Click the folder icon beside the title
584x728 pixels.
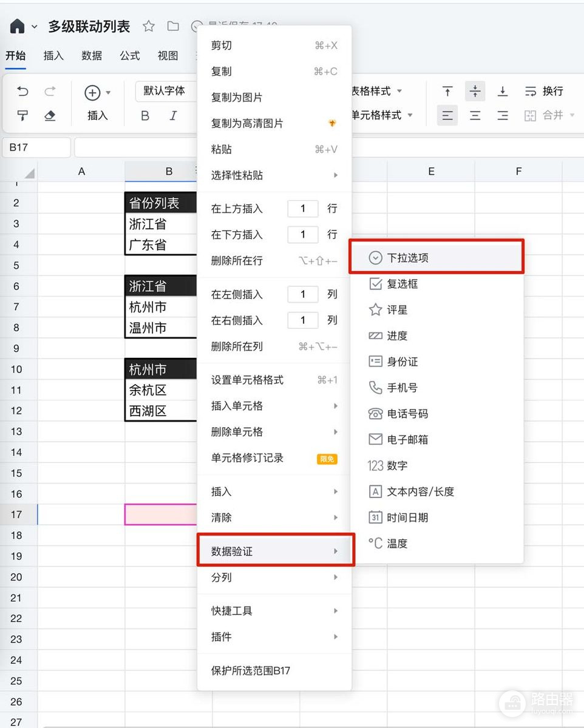173,26
